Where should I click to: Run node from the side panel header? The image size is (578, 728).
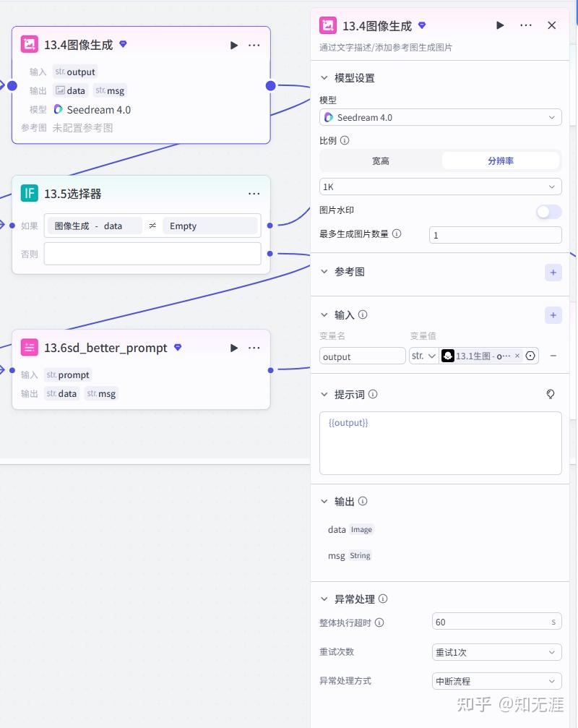click(499, 25)
